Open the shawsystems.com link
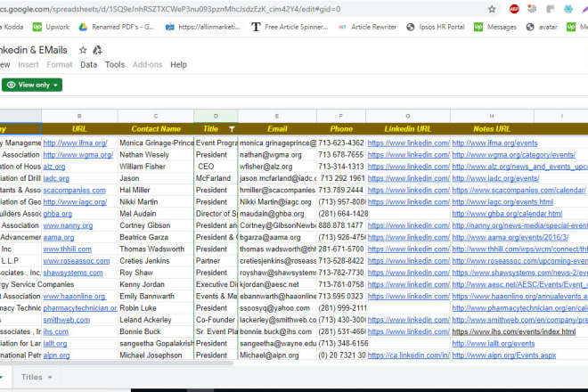The width and height of the screenshot is (588, 392). 73,273
